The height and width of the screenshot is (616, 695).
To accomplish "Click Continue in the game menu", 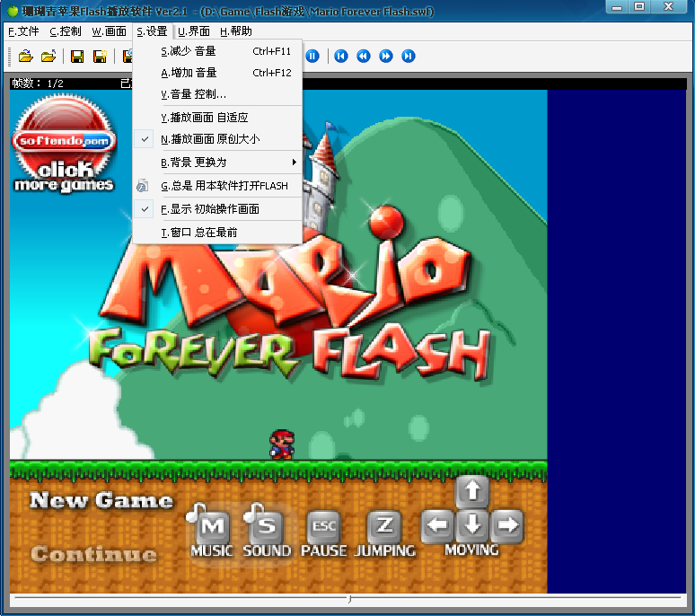I will [x=93, y=554].
